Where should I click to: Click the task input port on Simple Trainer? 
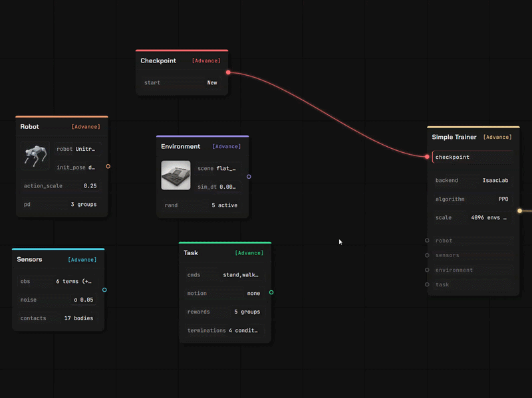[x=427, y=284]
